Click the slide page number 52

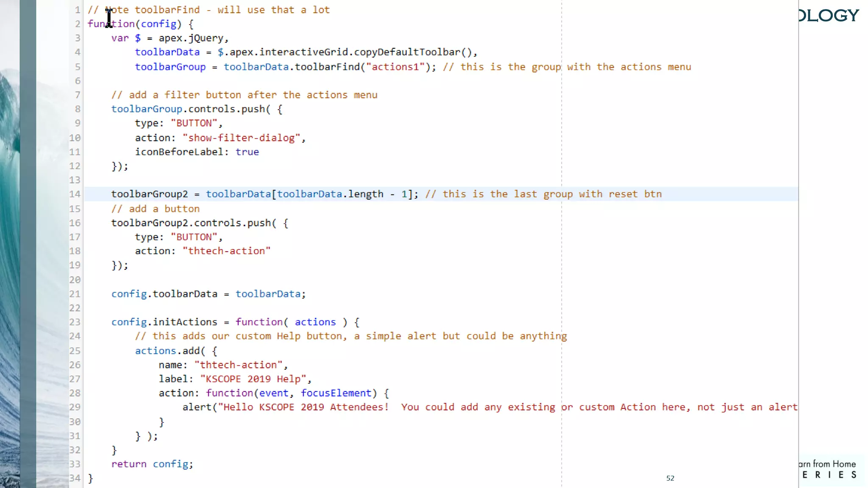point(670,478)
